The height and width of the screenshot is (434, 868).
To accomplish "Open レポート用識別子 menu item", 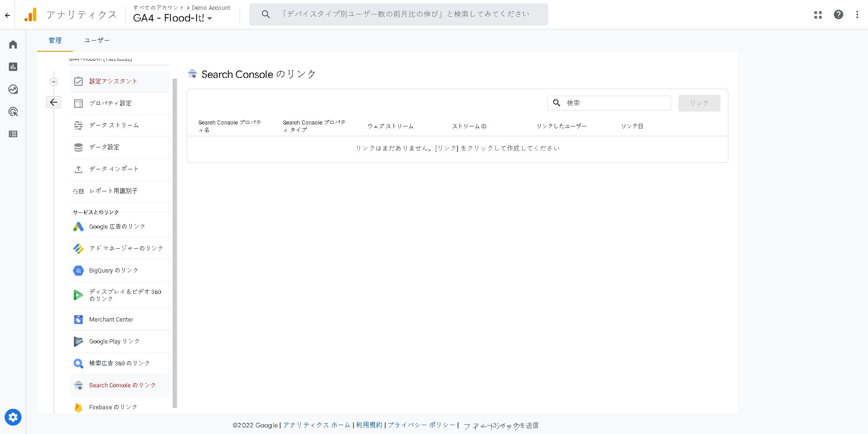I will coord(120,191).
